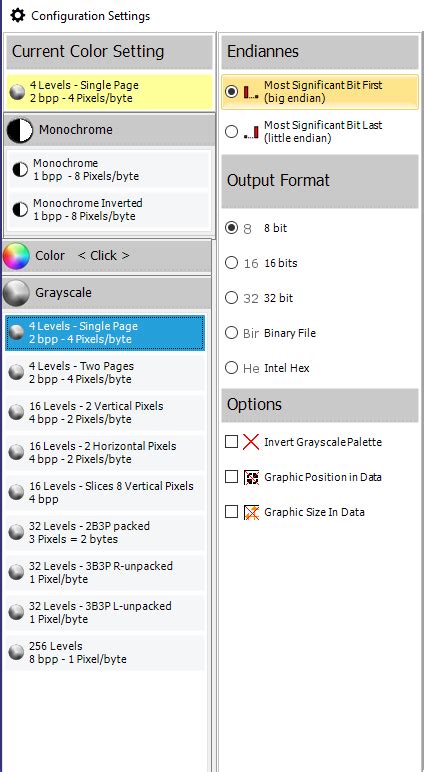Choose the 16 bits output format
The height and width of the screenshot is (772, 424).
point(231,263)
